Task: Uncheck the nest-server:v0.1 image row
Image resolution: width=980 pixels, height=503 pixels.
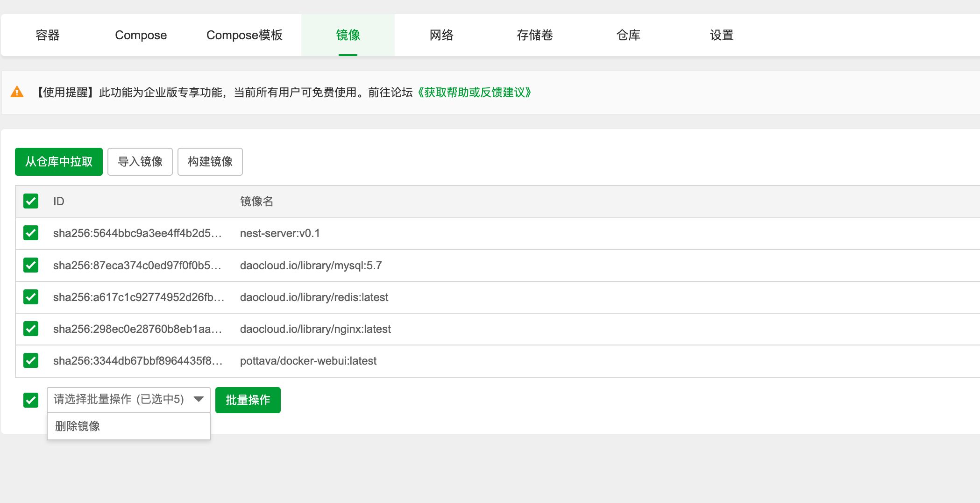Action: pos(31,233)
